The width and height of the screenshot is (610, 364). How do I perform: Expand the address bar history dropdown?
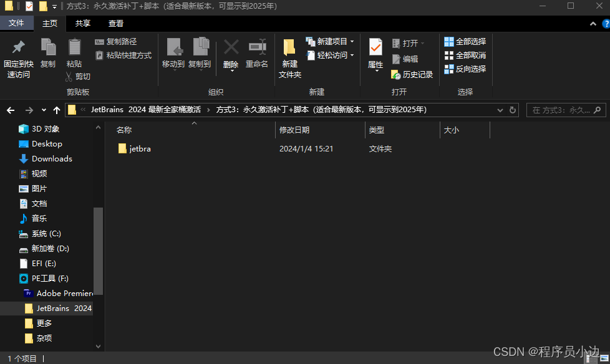[500, 110]
